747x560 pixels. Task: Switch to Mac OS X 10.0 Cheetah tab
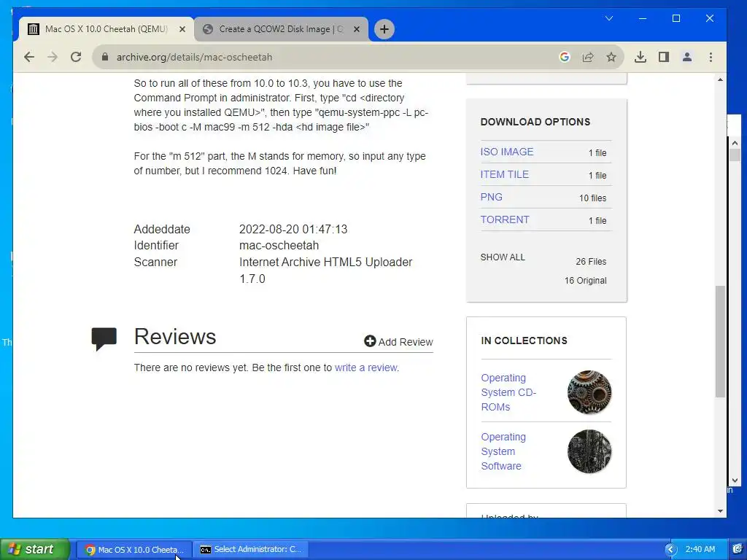106,29
